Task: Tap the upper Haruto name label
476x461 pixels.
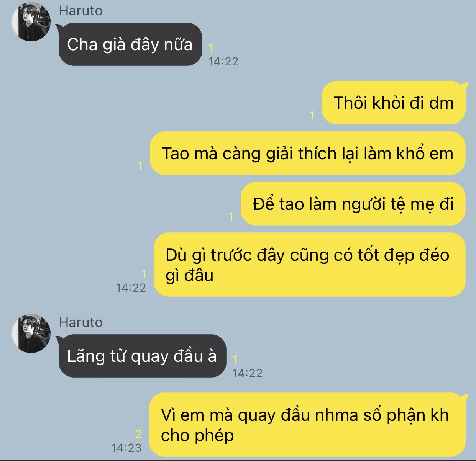Action: tap(80, 11)
